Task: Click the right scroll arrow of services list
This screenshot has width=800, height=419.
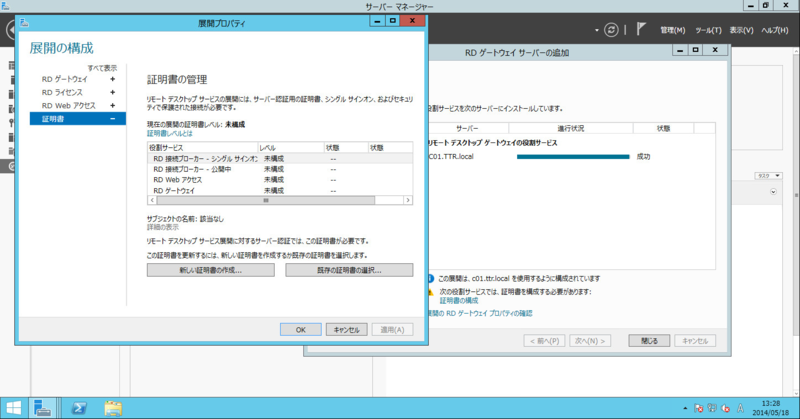Action: [x=408, y=200]
